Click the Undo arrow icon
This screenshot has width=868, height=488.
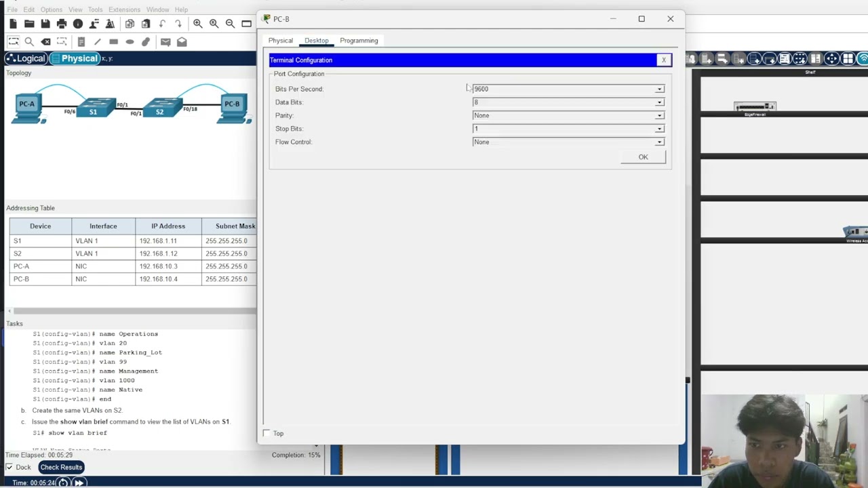(x=162, y=24)
